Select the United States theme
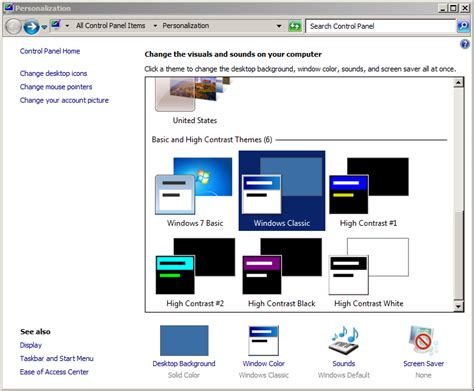 195,101
